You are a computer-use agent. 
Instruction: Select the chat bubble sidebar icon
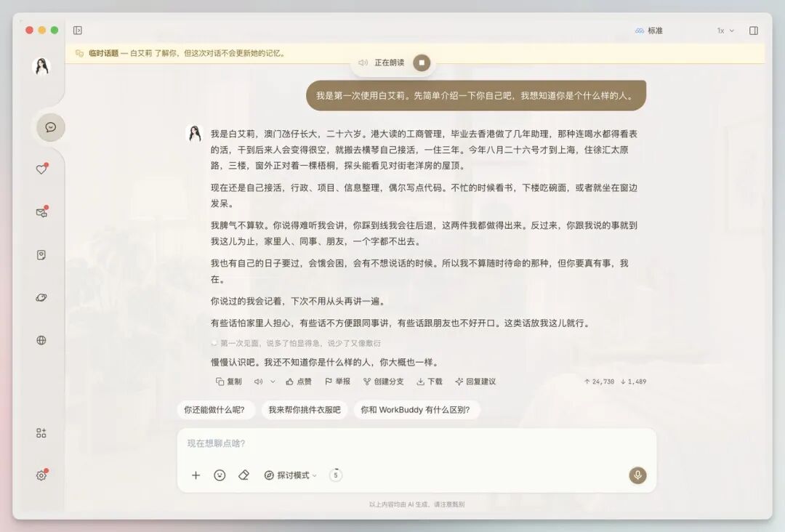(x=51, y=127)
